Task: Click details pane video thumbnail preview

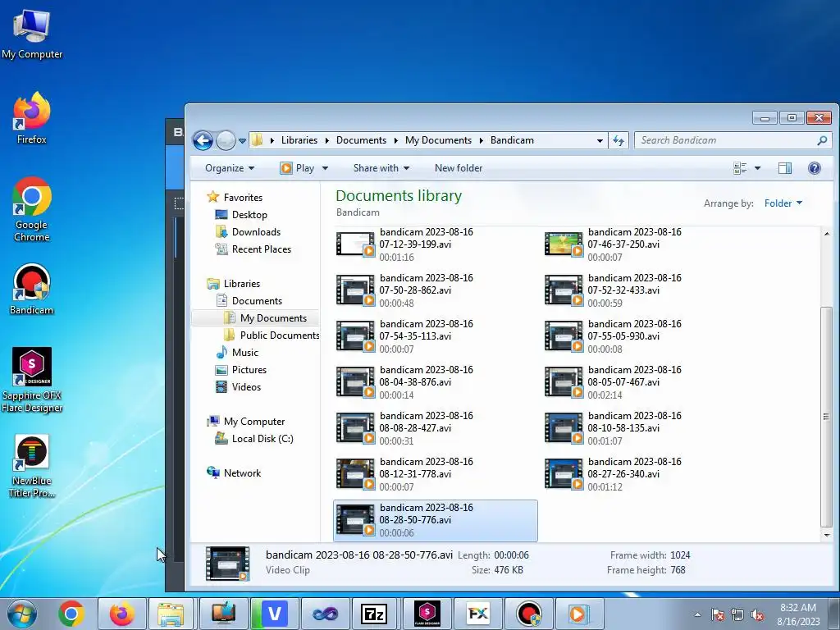Action: click(x=228, y=564)
